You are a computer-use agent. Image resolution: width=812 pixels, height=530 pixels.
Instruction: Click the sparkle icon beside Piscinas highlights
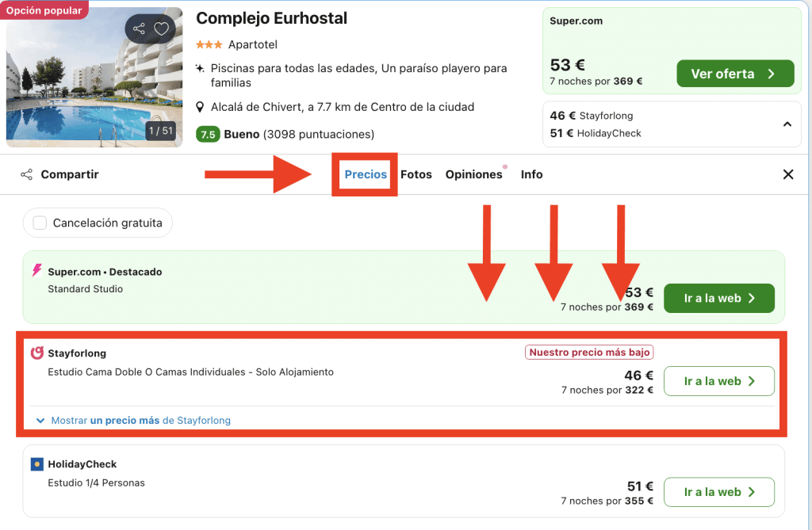click(x=200, y=68)
